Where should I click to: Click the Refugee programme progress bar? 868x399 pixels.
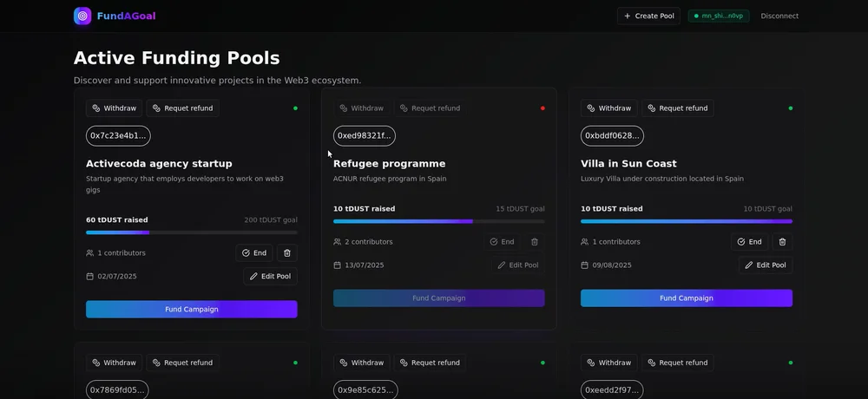coord(439,221)
